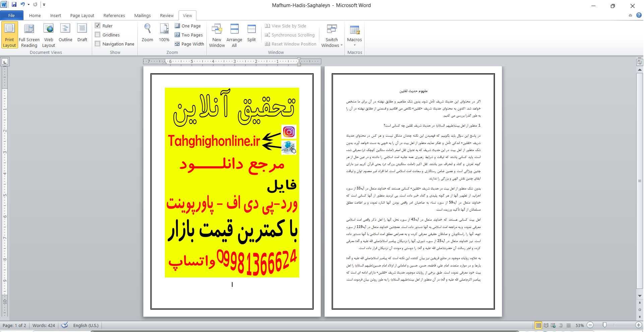
Task: Minimize the ribbon with the caret
Action: [x=630, y=15]
